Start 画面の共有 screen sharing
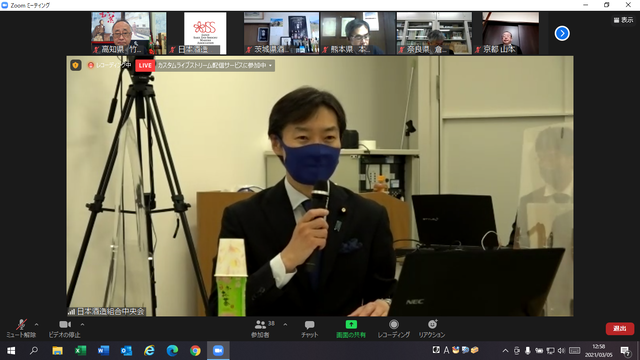The image size is (640, 360). click(x=351, y=329)
